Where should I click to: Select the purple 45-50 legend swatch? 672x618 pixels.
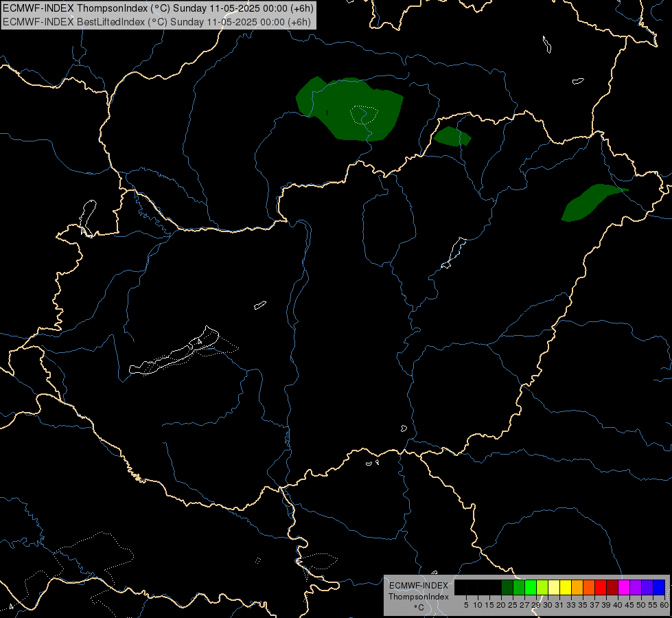pyautogui.click(x=636, y=587)
